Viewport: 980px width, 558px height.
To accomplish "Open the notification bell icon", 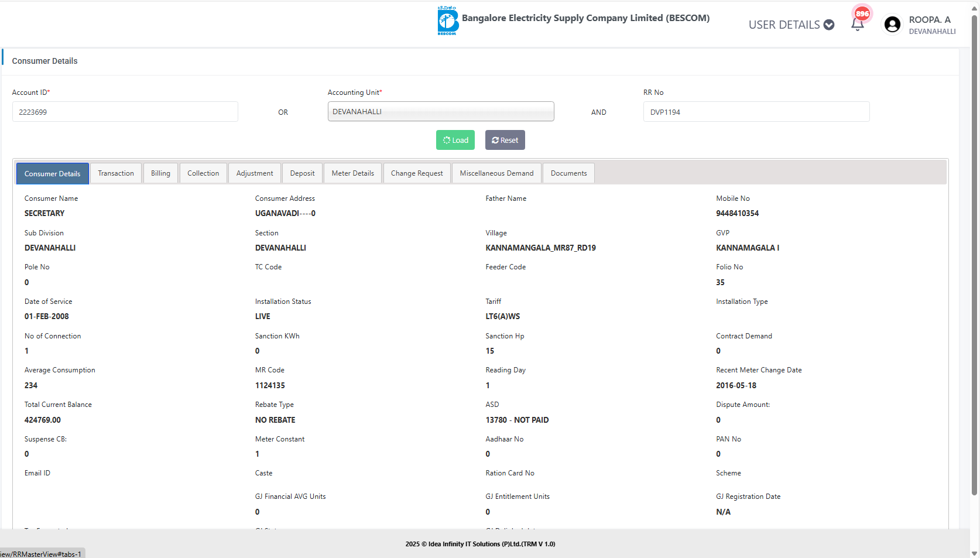I will tap(858, 25).
